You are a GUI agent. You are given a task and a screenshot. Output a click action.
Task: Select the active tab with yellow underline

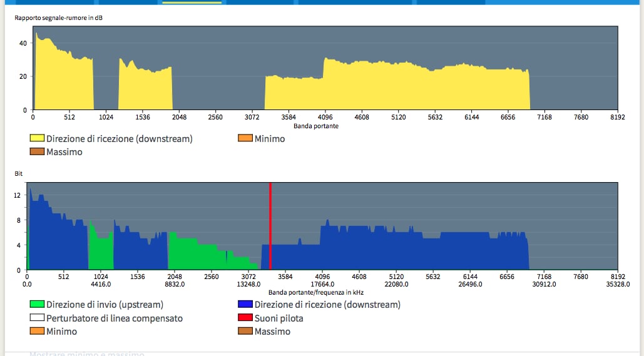(x=192, y=2)
